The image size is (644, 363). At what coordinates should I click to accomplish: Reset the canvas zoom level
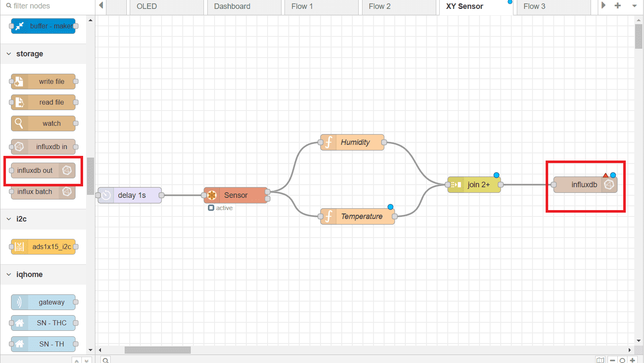click(x=622, y=359)
